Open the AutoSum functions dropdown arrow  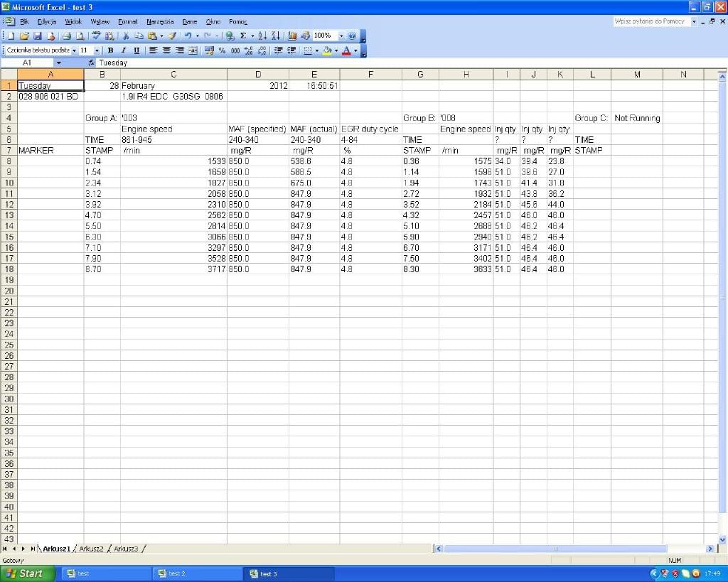click(252, 36)
